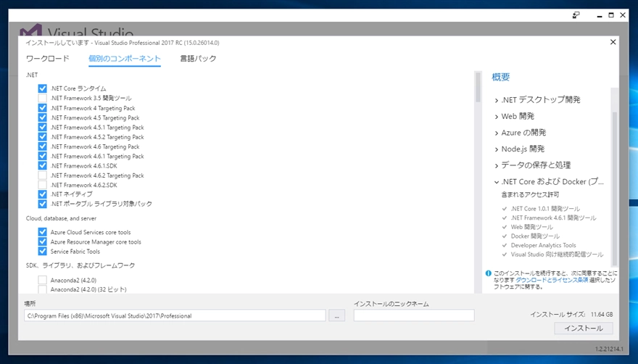Click the インストール button
The image size is (638, 364).
tap(584, 328)
